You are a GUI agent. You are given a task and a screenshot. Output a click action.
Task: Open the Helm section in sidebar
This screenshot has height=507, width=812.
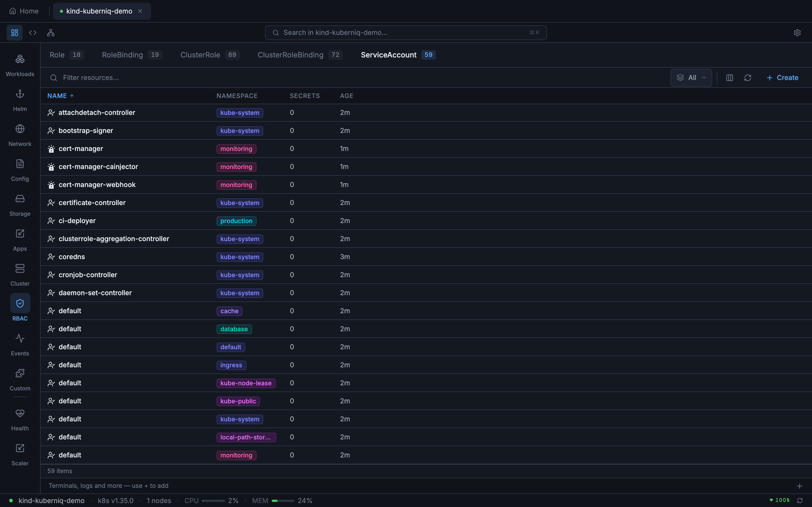pyautogui.click(x=20, y=99)
